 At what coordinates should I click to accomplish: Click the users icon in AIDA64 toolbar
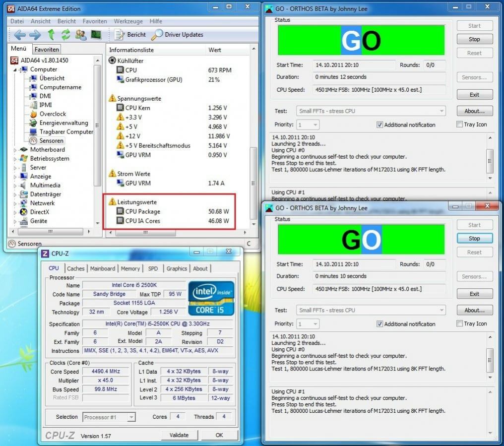[x=81, y=34]
